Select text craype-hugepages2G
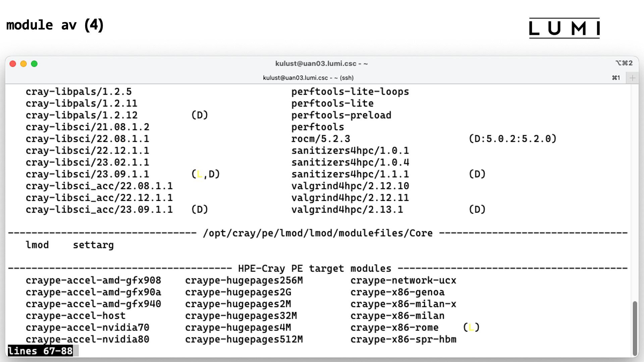Screen dimensions: 644x362 (x=238, y=292)
